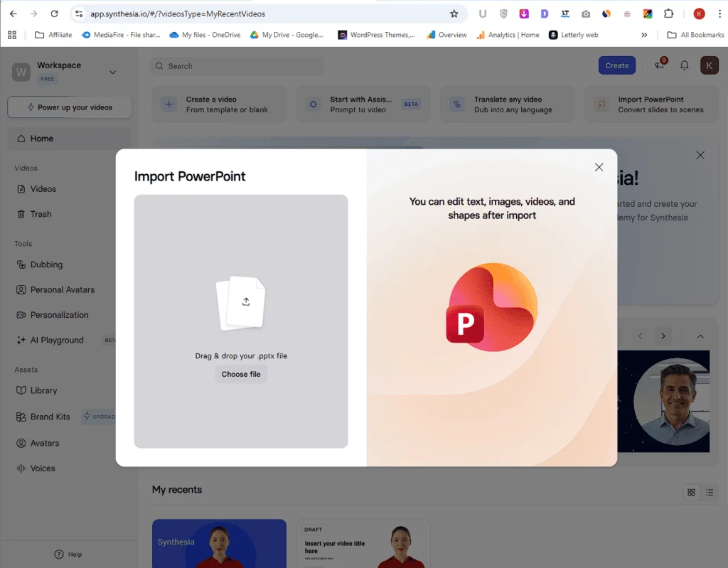Click the Home house icon
The height and width of the screenshot is (568, 728).
(x=21, y=139)
